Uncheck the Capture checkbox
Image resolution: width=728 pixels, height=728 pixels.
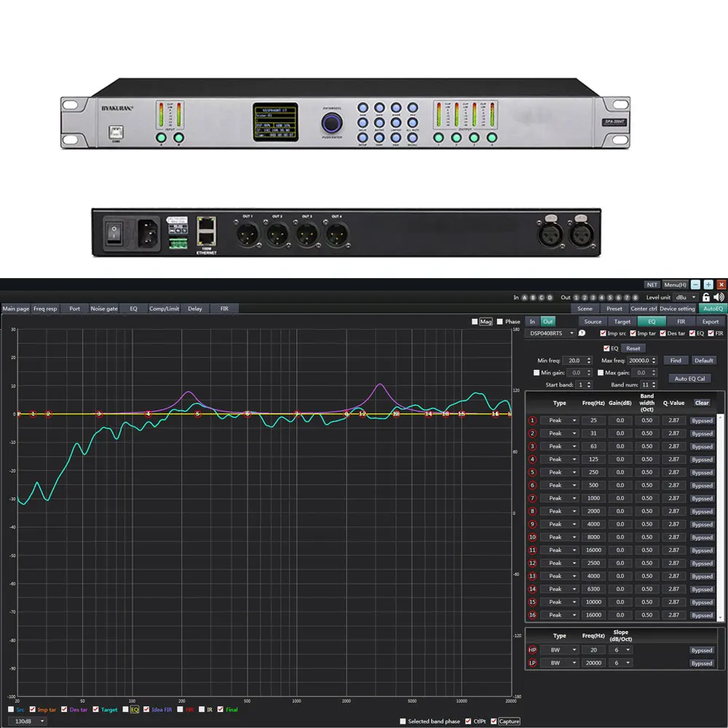point(494,721)
